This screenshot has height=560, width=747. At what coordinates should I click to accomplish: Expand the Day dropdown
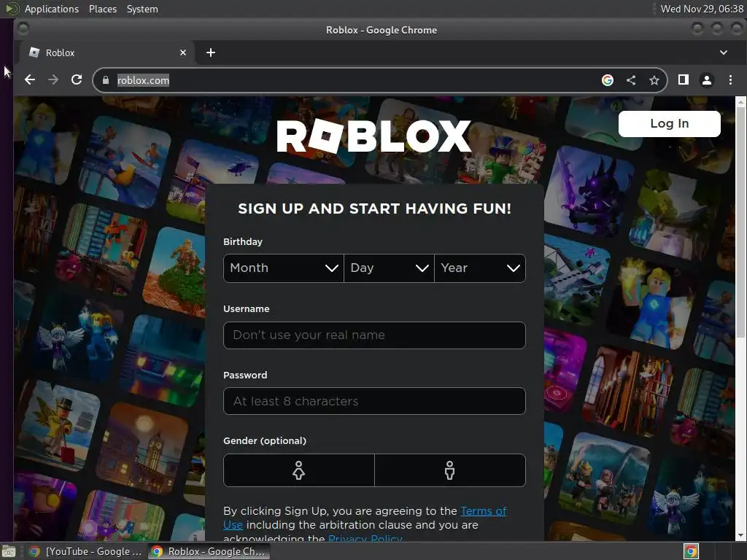point(389,268)
